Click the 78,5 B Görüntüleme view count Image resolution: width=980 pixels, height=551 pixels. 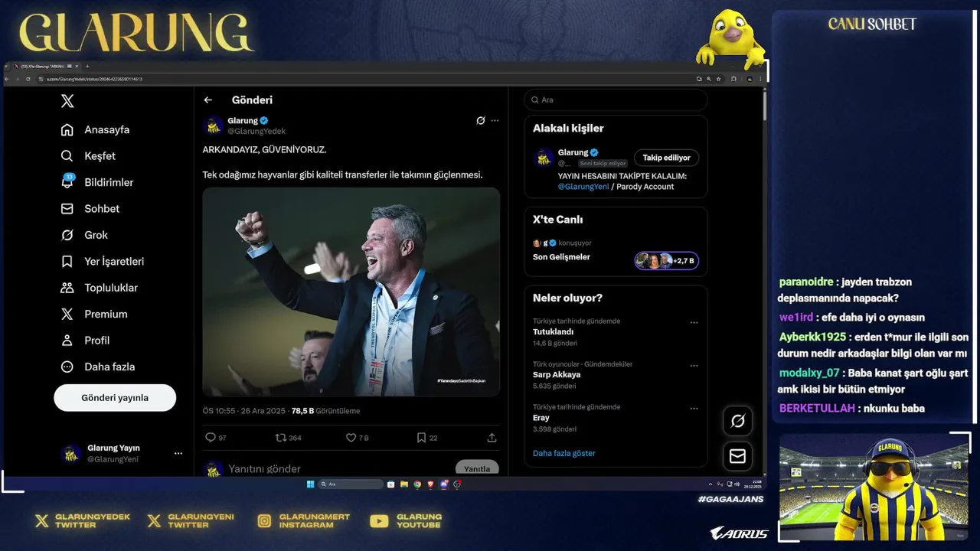pyautogui.click(x=325, y=411)
